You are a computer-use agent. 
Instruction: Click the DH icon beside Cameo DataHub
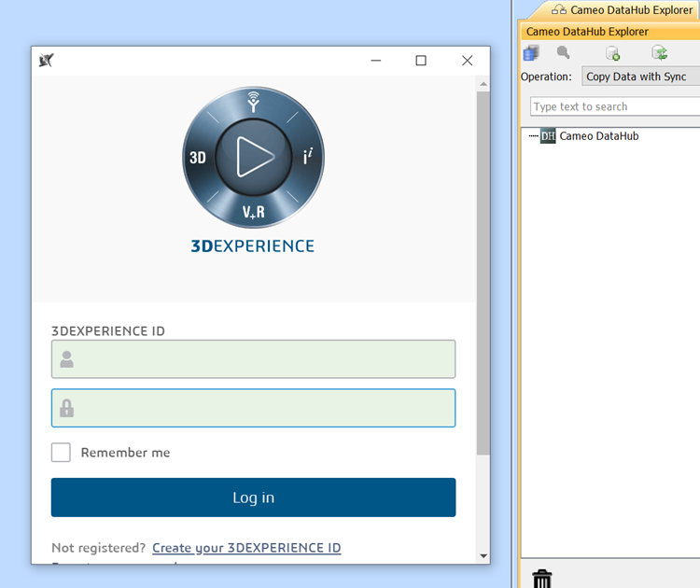pos(548,135)
